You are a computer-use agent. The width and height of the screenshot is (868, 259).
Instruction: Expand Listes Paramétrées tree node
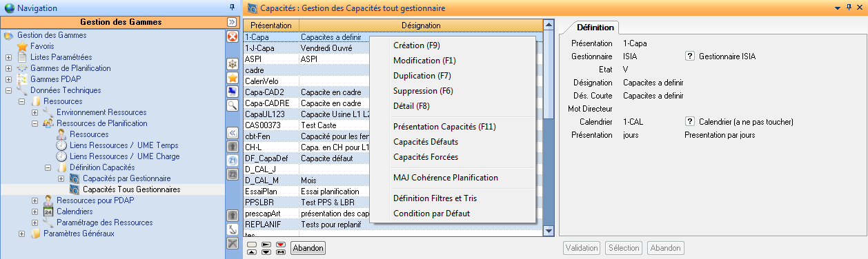(8, 57)
